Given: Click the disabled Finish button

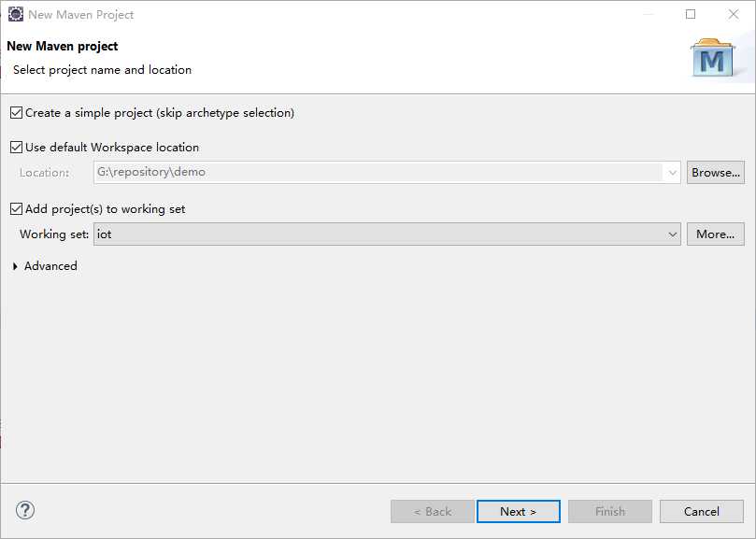Looking at the screenshot, I should tap(610, 512).
